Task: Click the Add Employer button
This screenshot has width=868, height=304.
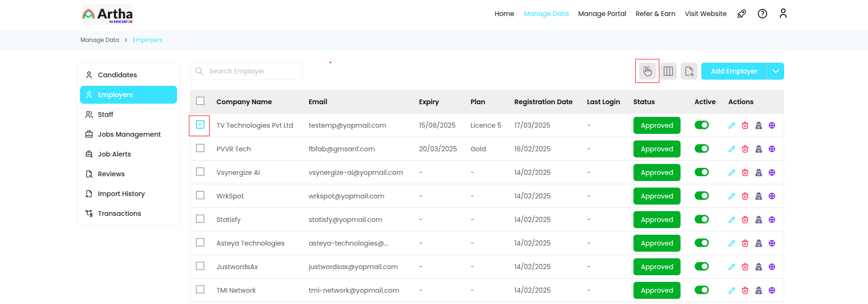Action: point(734,71)
